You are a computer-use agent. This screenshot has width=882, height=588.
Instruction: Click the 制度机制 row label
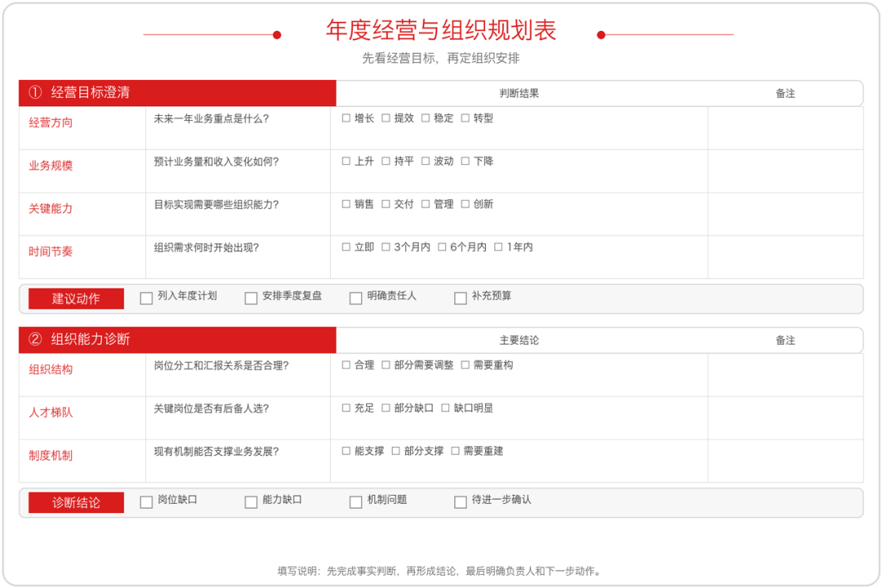(x=51, y=455)
